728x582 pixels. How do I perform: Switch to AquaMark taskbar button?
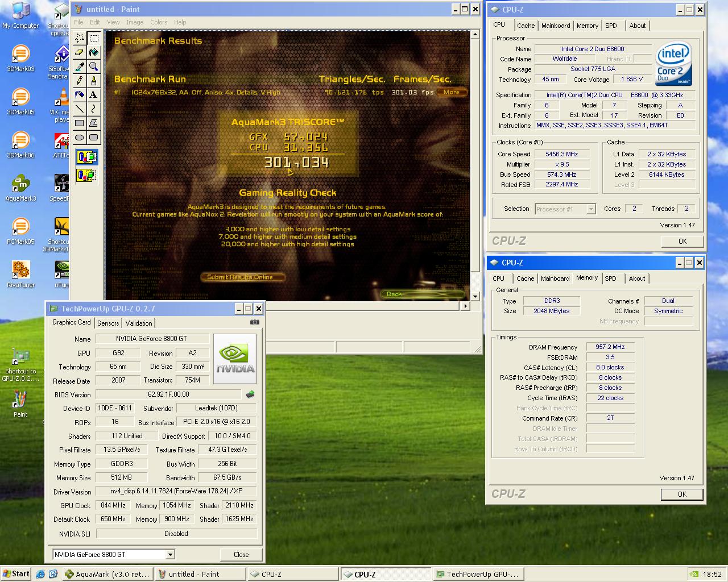(x=107, y=574)
